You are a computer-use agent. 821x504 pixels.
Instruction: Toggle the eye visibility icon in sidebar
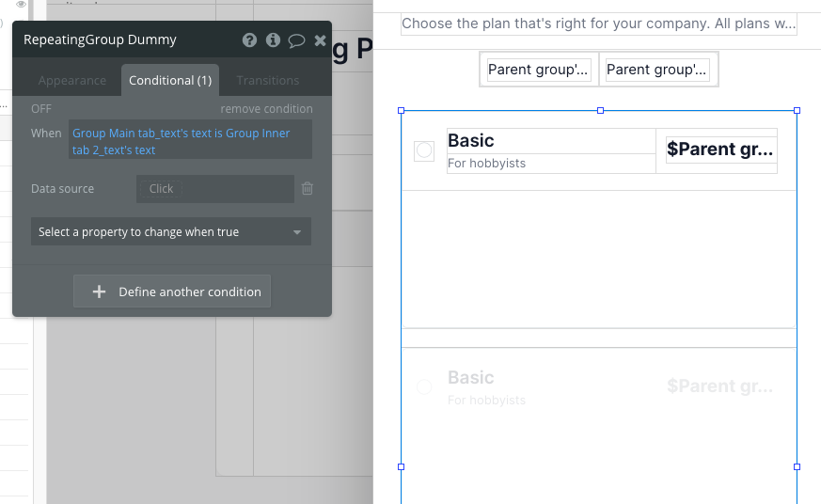click(22, 5)
